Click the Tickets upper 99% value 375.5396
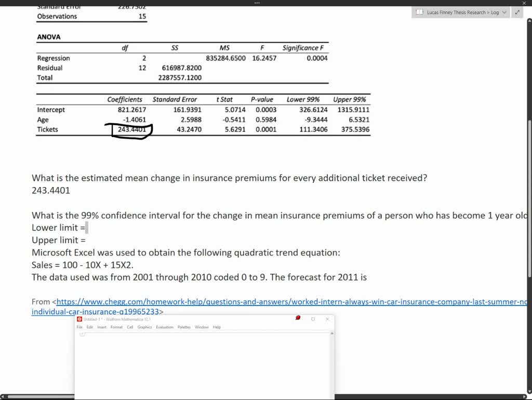The image size is (532, 400). pos(355,129)
